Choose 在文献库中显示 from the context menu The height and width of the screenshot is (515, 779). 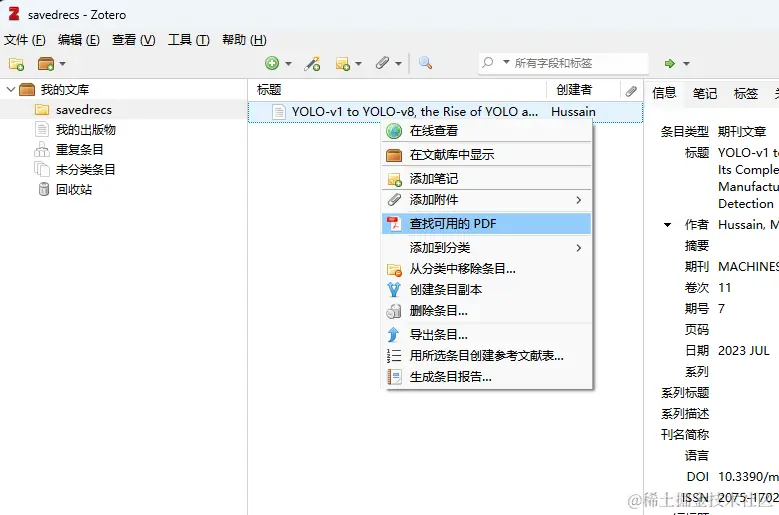coord(487,154)
